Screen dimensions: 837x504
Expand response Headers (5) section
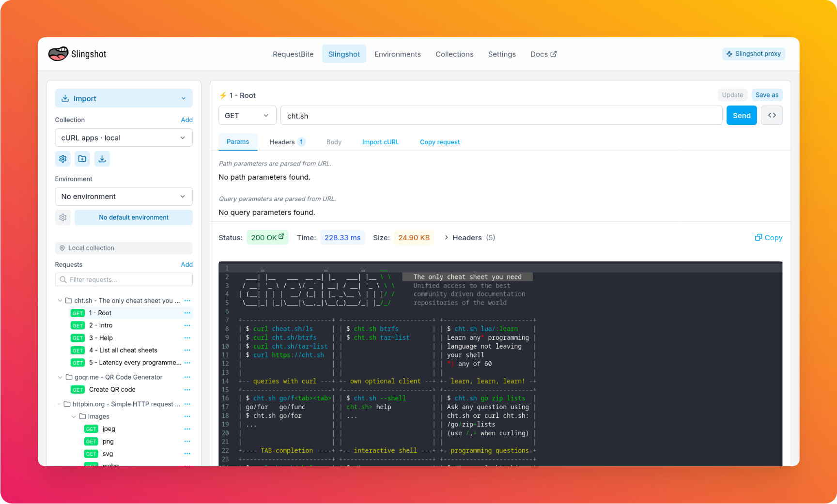pos(469,238)
